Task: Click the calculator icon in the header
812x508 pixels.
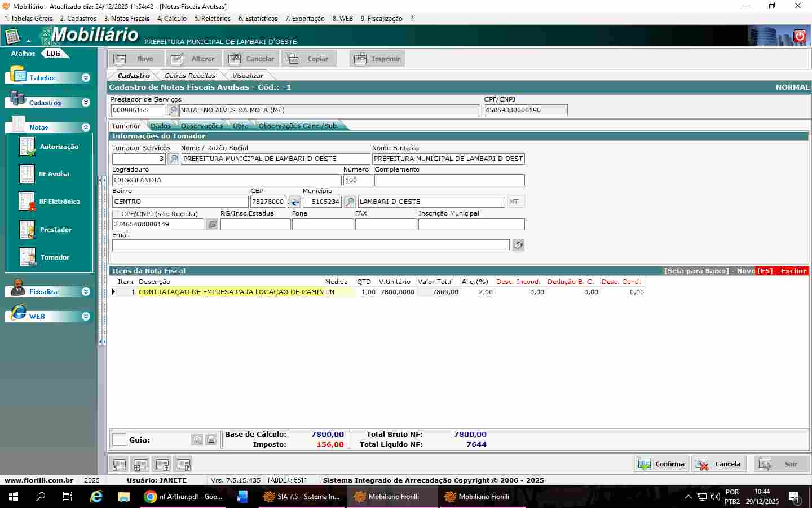Action: (12, 37)
